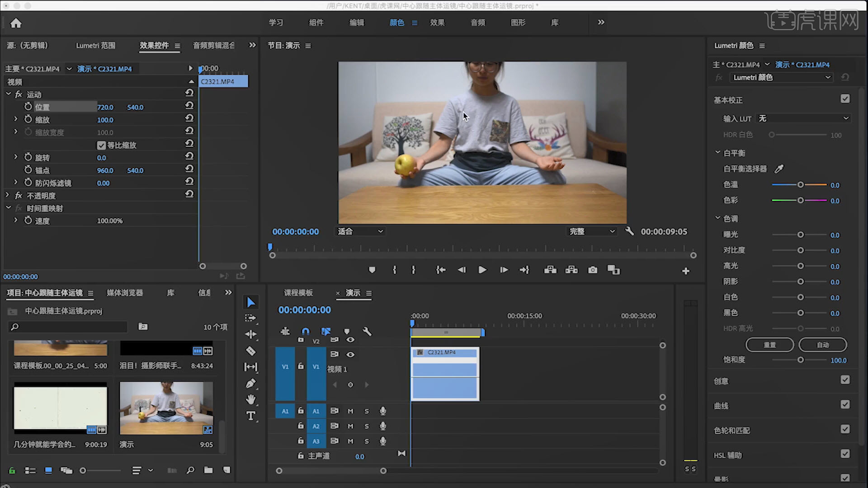868x488 pixels.
Task: Select the Razor tool
Action: click(250, 351)
